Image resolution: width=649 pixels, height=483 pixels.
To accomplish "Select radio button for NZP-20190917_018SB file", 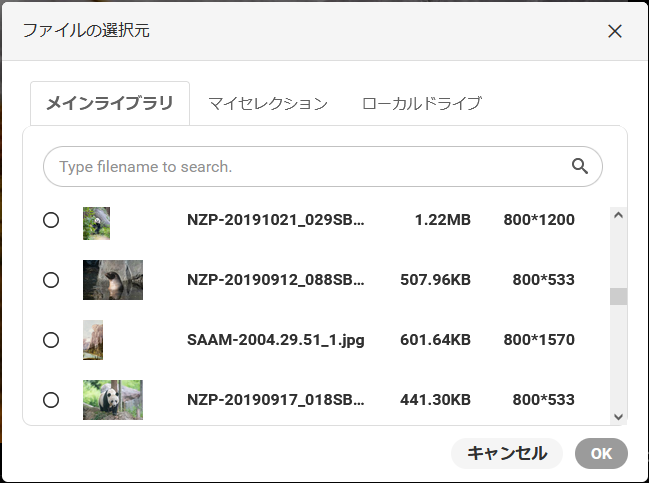I will [x=51, y=400].
